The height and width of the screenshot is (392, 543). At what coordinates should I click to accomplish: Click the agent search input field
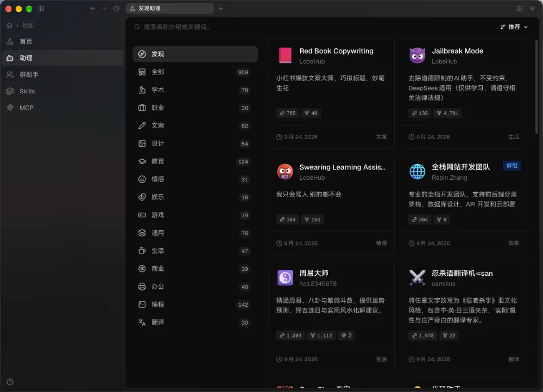(x=312, y=27)
